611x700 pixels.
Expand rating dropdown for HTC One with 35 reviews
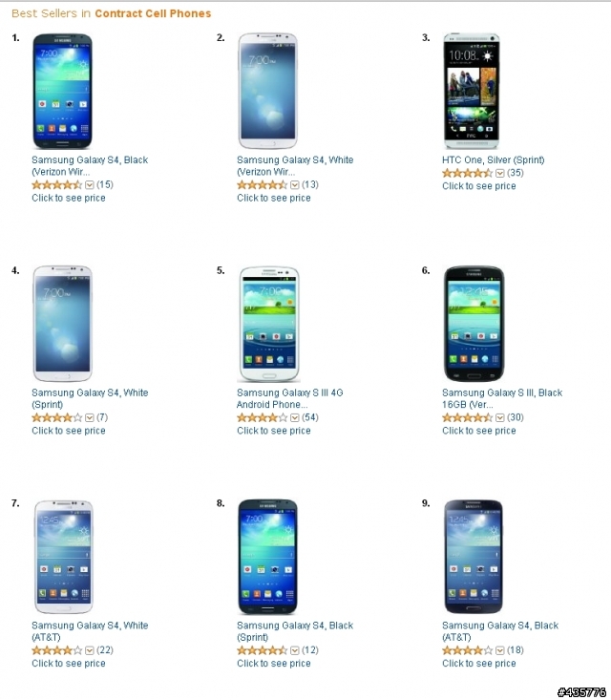(500, 173)
